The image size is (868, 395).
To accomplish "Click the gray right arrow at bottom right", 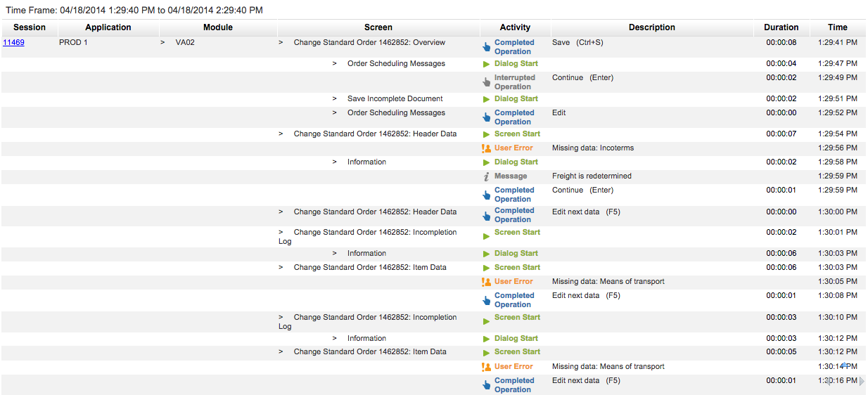I will coord(862,381).
